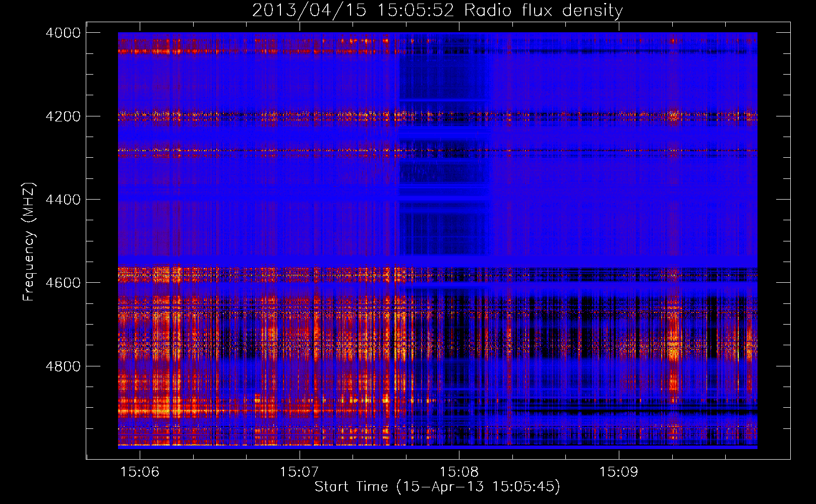Click the 15:09 time tick label
Screen dimensions: 816x504
click(619, 472)
